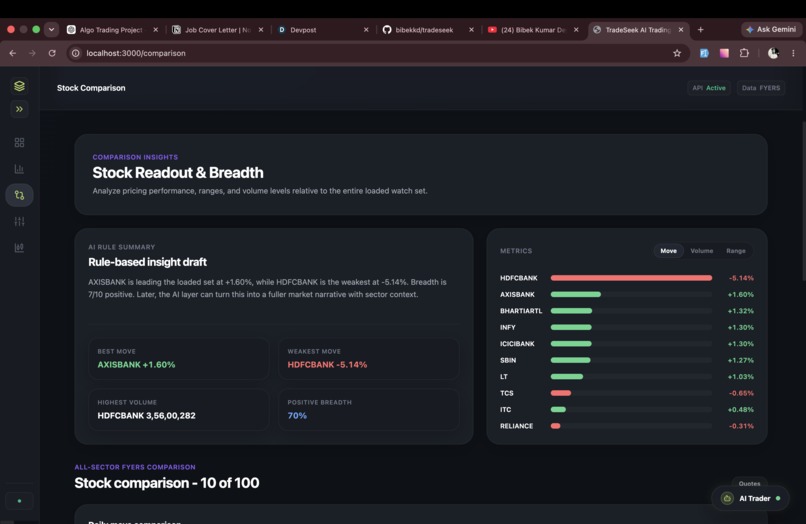Open the AI Trader chat button

750,498
